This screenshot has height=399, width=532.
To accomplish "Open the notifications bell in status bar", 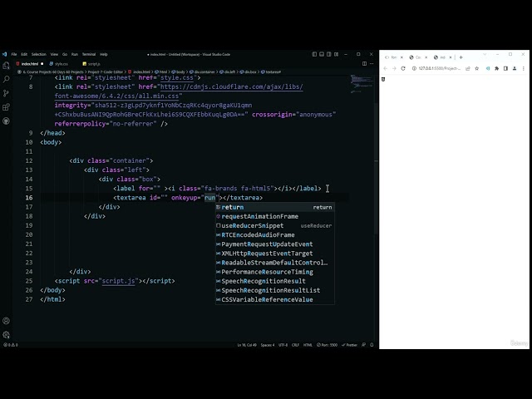I will point(372,345).
